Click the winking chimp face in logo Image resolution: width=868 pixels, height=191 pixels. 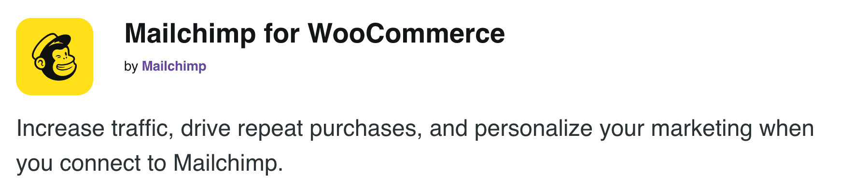click(x=63, y=63)
